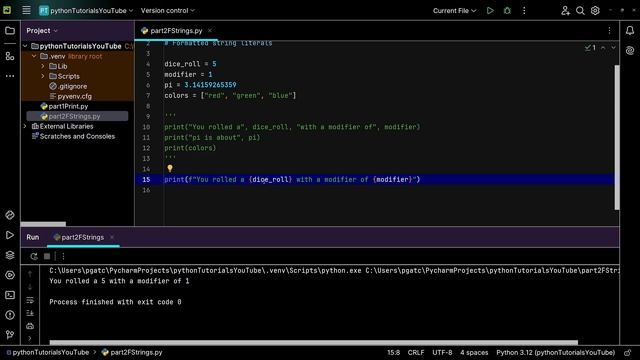Open the Terminal tool window
Screen dimensions: 640x360
pyautogui.click(x=10, y=295)
